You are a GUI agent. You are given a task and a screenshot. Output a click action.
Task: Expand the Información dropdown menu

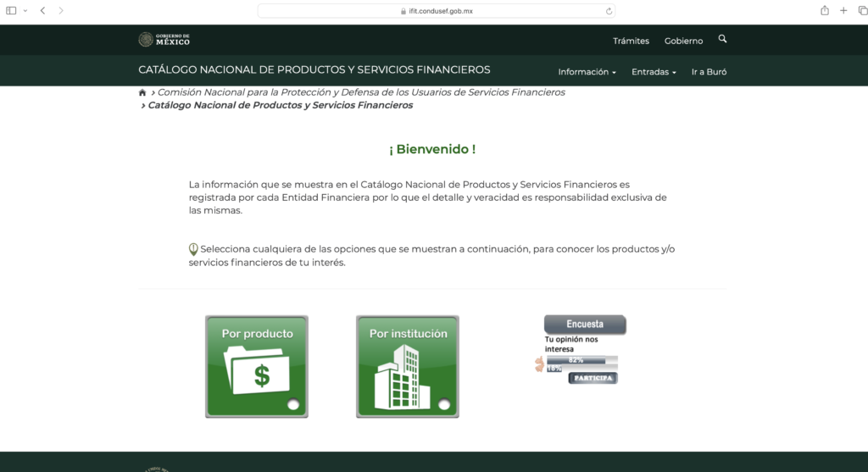pyautogui.click(x=587, y=72)
